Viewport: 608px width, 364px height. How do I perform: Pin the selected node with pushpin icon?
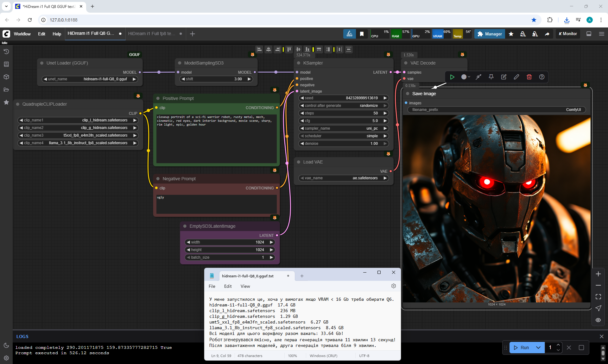coord(491,77)
